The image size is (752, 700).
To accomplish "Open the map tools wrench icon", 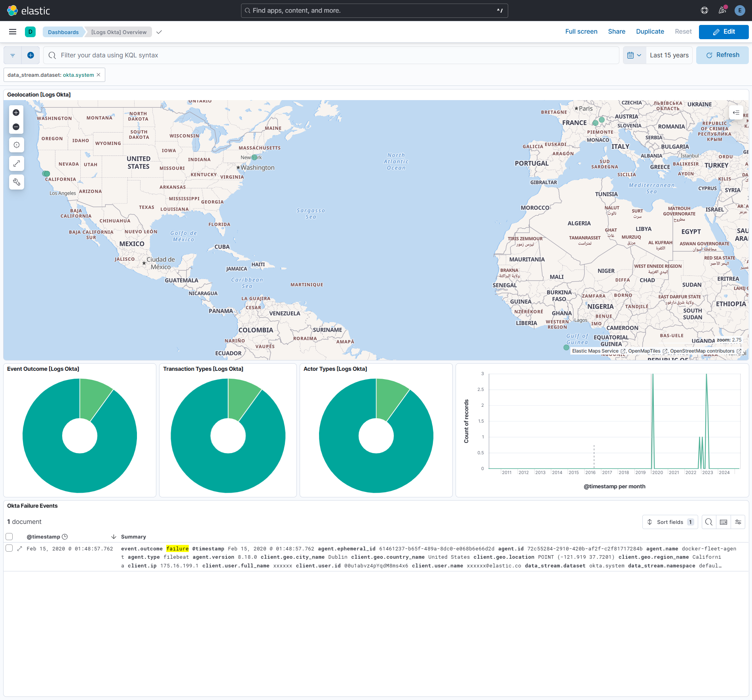I will tap(16, 182).
